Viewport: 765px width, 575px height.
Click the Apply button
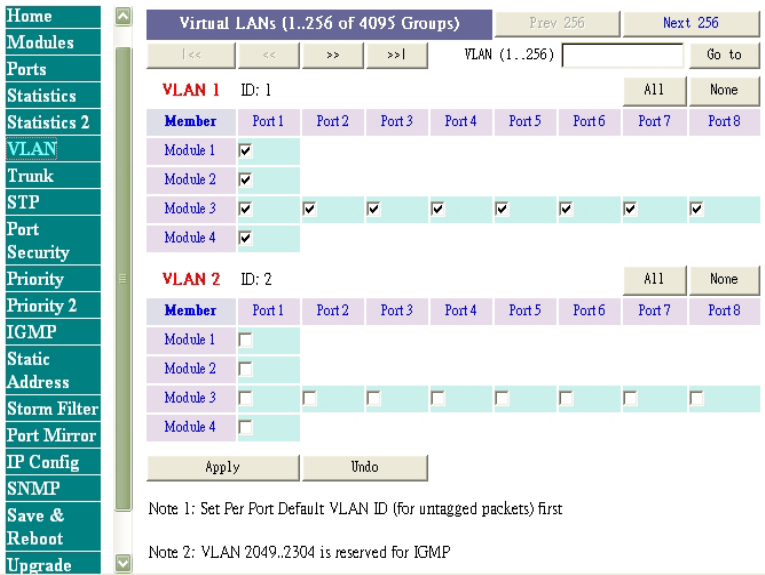pyautogui.click(x=223, y=468)
